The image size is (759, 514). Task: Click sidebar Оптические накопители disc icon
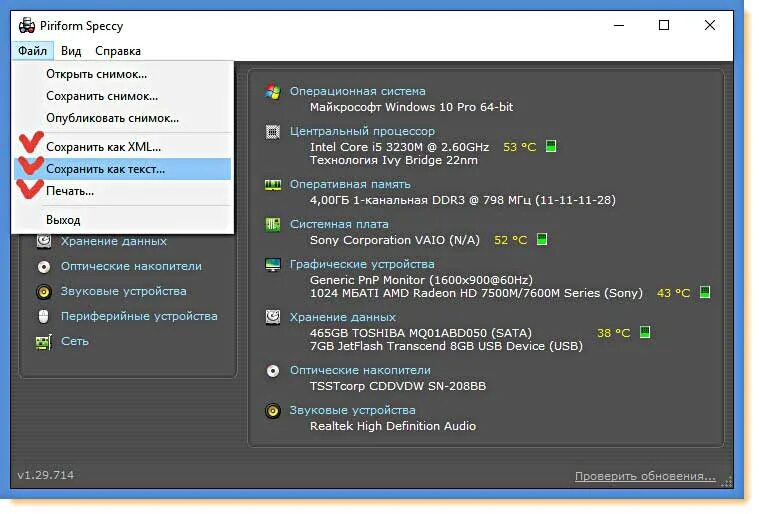(x=44, y=266)
